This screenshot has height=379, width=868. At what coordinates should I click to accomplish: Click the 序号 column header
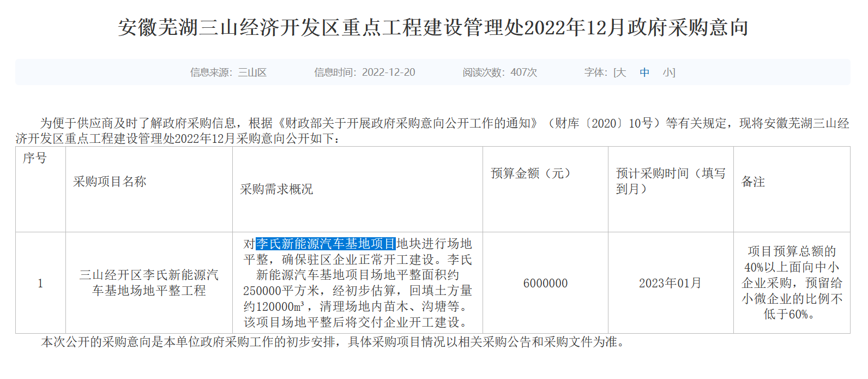(x=35, y=158)
